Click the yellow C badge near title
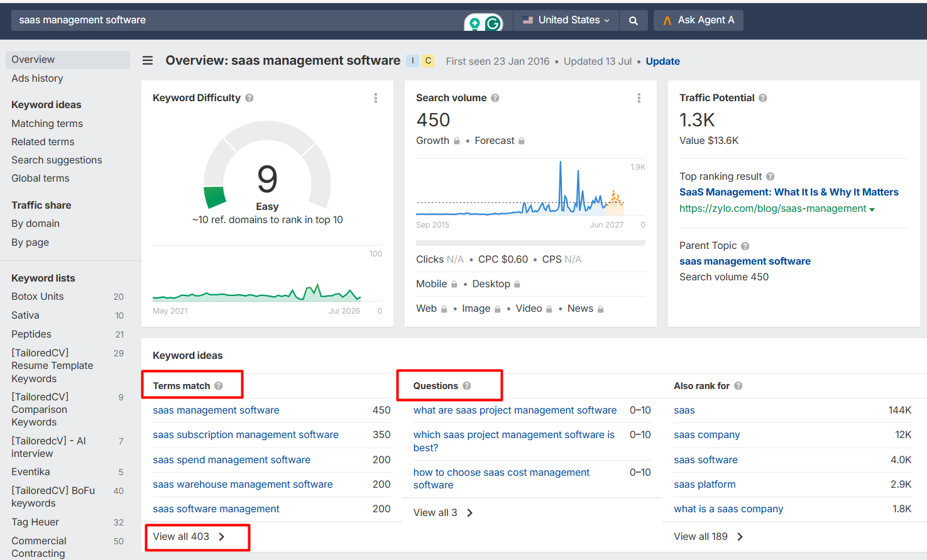 pos(428,61)
